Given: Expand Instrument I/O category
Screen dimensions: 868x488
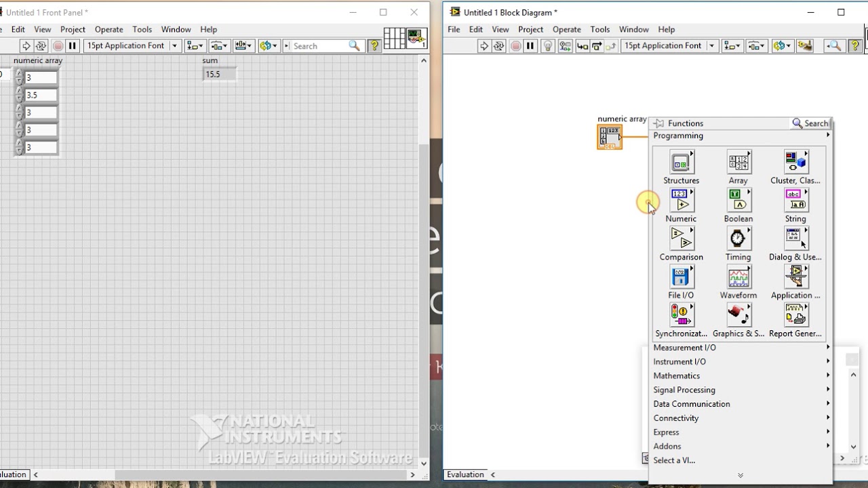Looking at the screenshot, I should (741, 362).
